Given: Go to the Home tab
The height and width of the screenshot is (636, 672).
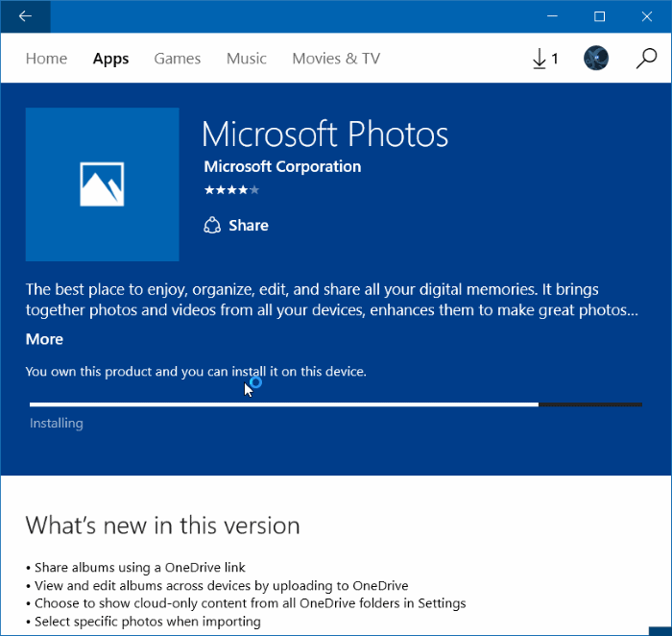Looking at the screenshot, I should (x=46, y=59).
